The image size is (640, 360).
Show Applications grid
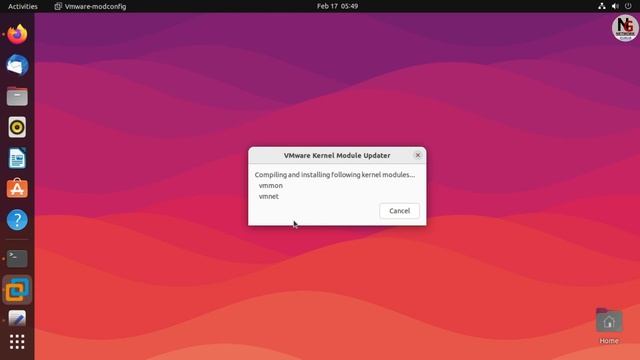click(x=17, y=342)
